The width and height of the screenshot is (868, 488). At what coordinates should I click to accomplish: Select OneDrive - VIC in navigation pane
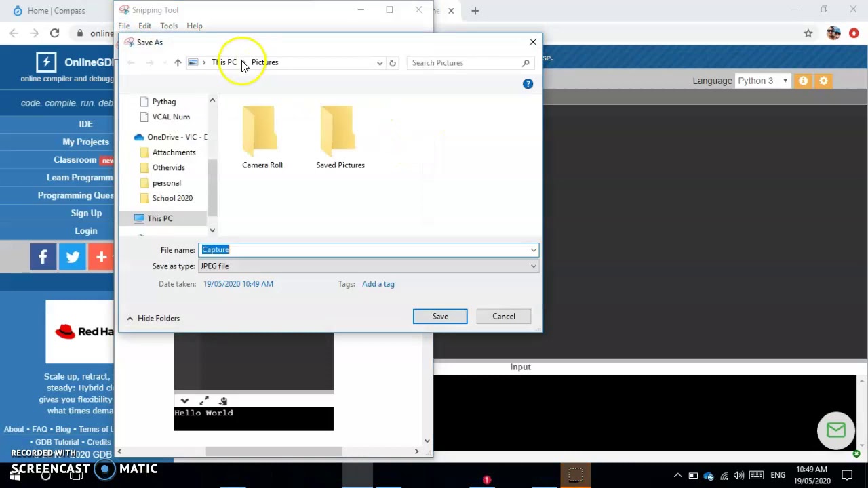point(171,137)
